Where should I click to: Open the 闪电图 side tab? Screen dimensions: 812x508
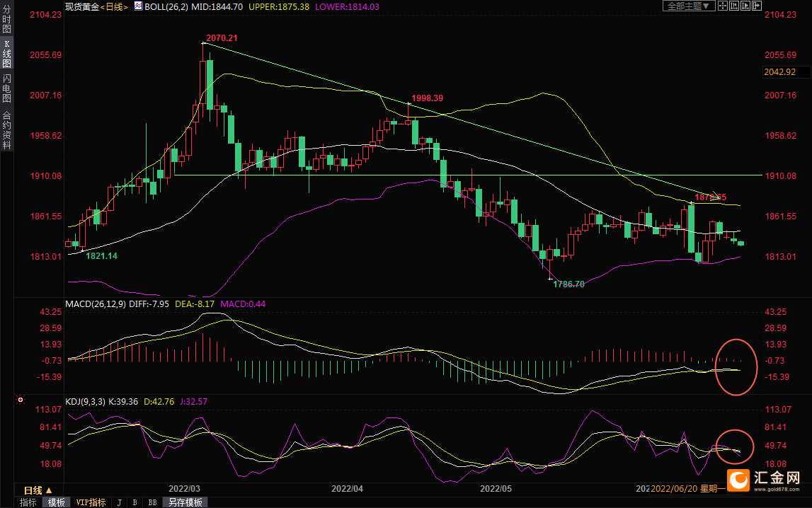(6, 88)
